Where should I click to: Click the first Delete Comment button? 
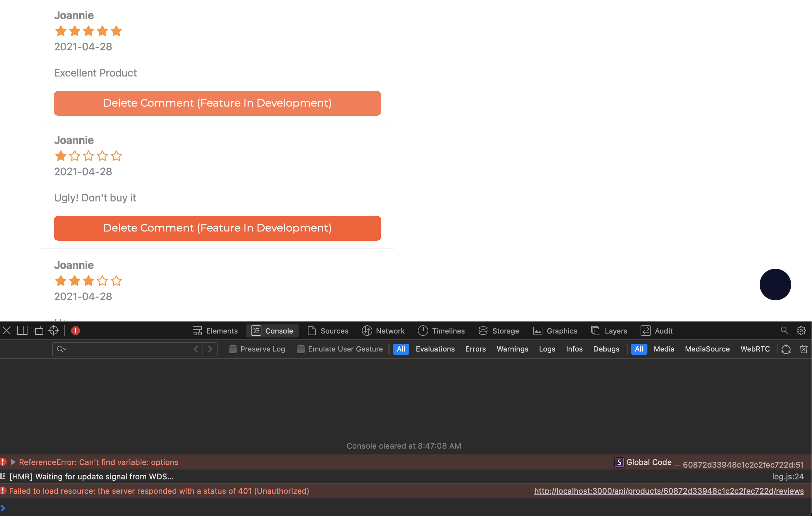pyautogui.click(x=217, y=103)
